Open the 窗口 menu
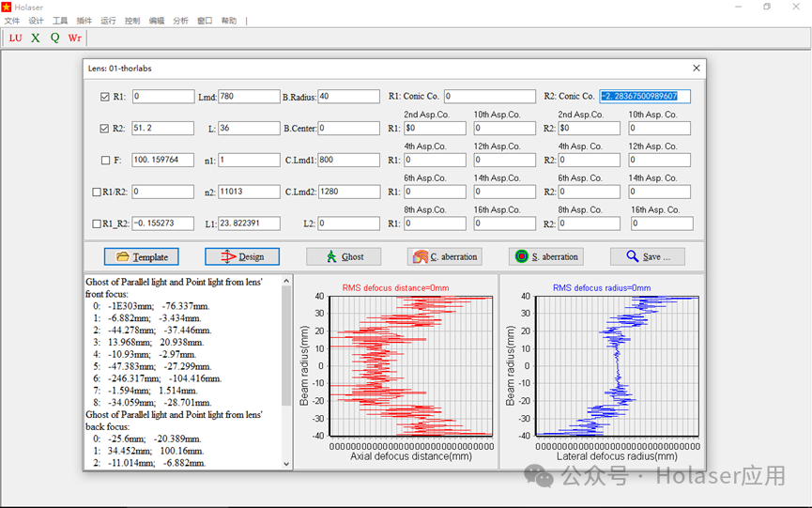 point(205,21)
